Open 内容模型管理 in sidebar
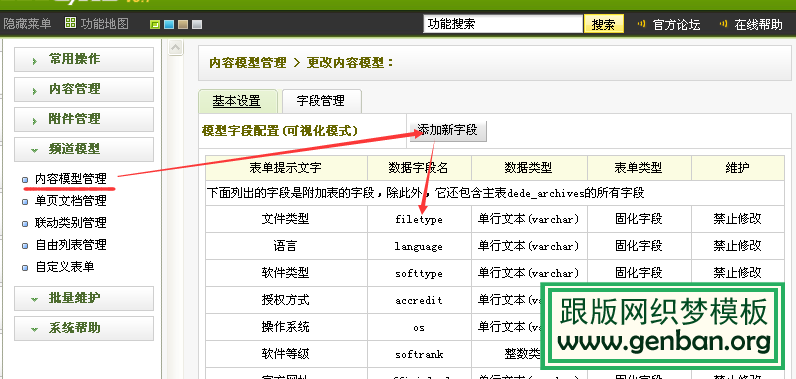 71,179
